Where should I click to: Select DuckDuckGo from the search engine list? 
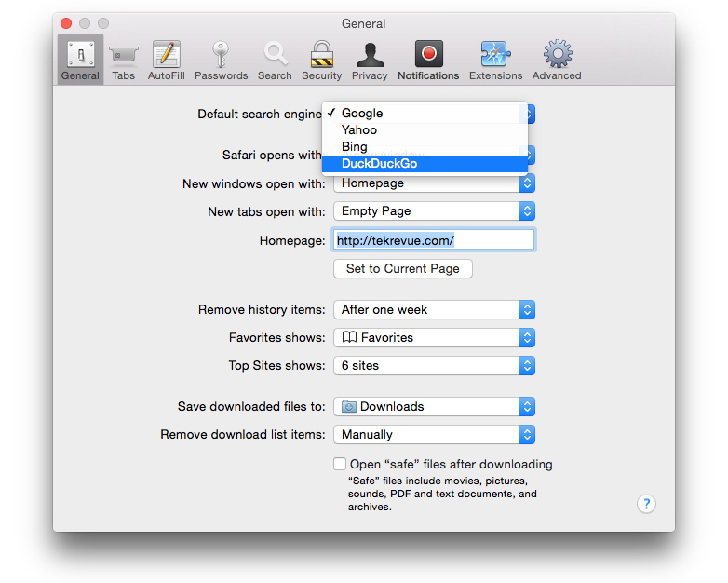[x=425, y=164]
